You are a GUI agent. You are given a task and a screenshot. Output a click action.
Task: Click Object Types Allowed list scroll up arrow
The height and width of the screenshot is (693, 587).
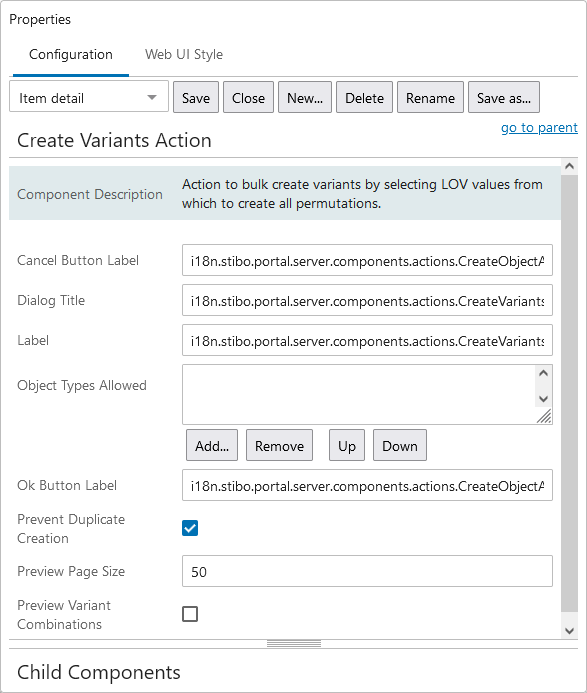[543, 373]
